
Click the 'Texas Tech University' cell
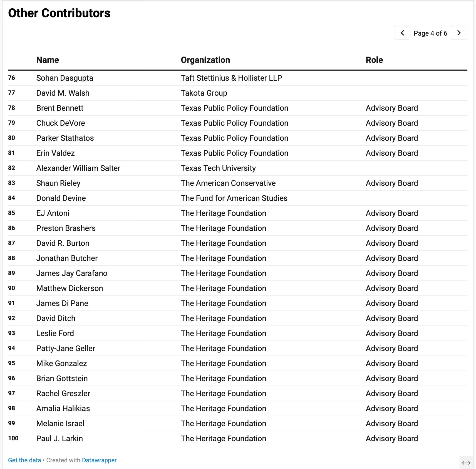pyautogui.click(x=218, y=168)
